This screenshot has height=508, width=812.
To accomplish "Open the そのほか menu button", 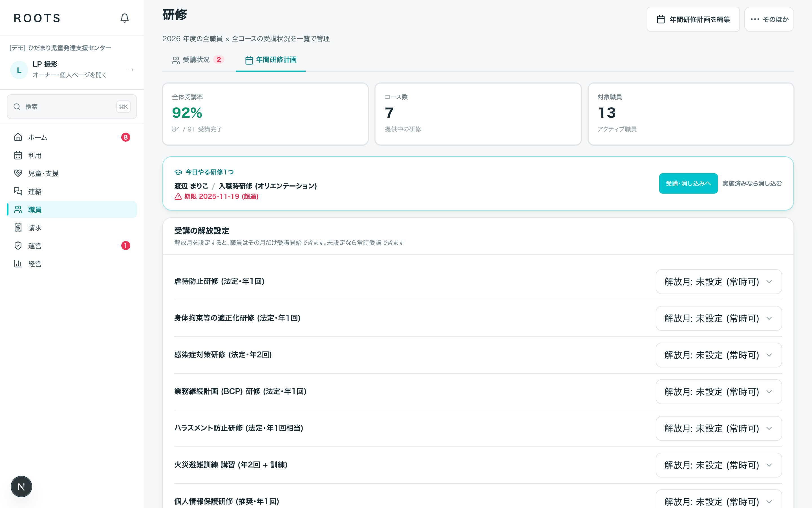I will (x=769, y=19).
